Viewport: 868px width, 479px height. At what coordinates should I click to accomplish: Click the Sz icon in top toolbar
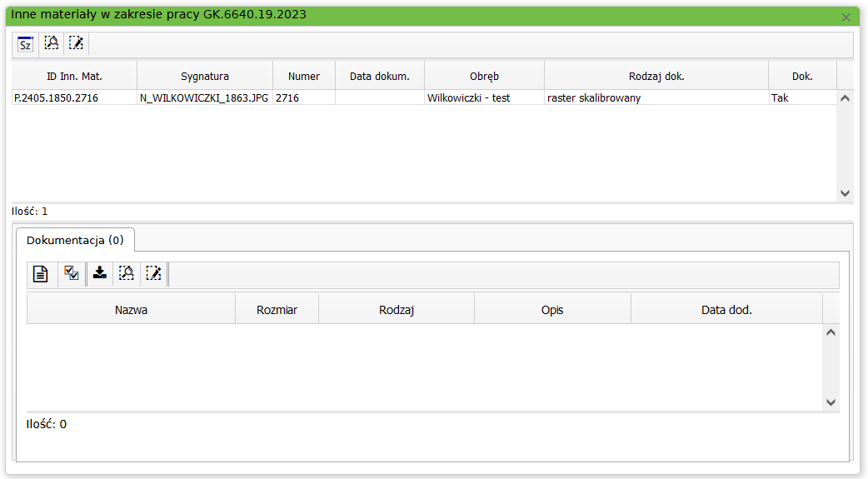26,44
